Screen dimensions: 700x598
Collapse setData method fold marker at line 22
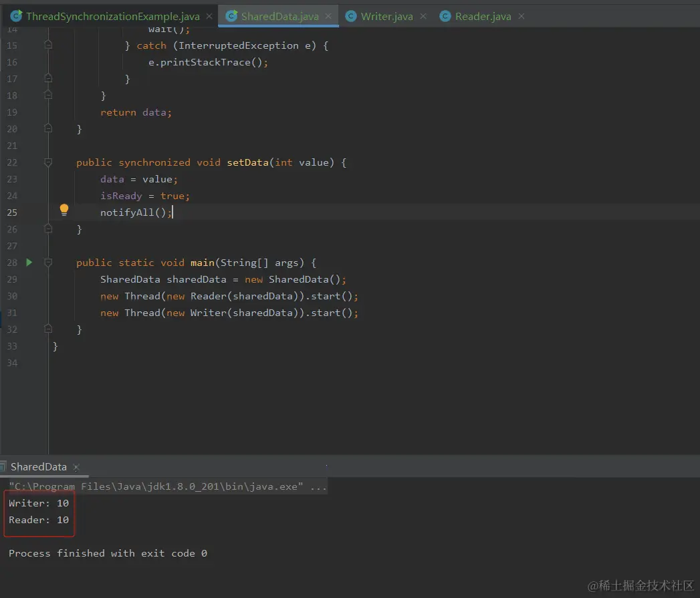click(48, 162)
